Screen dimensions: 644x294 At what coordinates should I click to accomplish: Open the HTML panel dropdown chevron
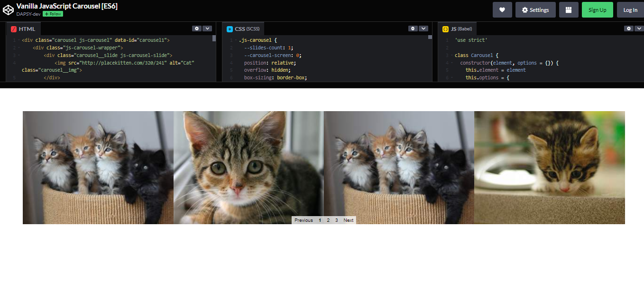208,28
